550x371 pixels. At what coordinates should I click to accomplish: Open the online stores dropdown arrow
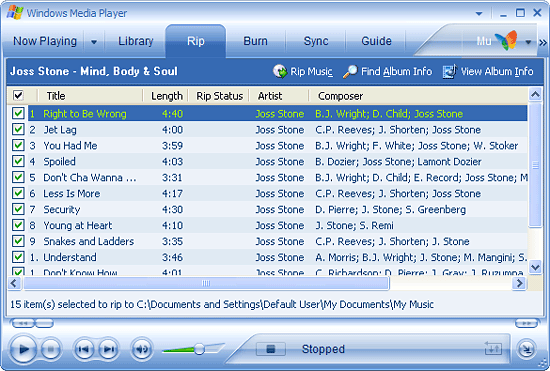(x=528, y=42)
